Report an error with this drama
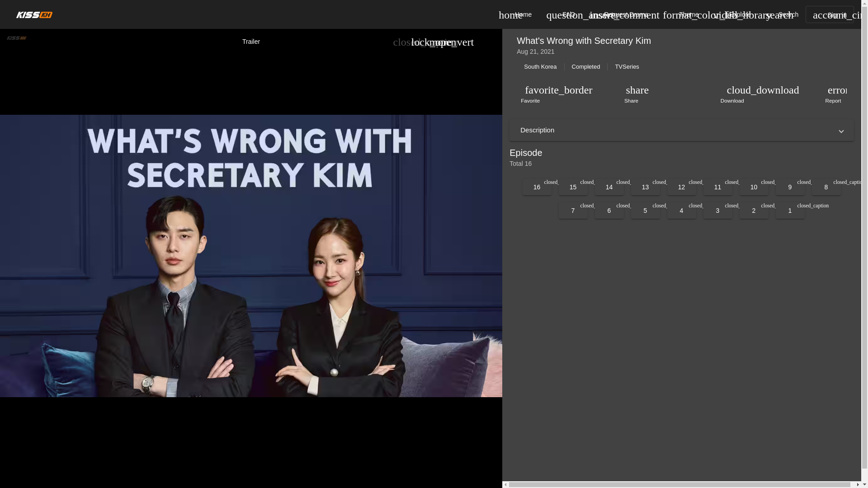The image size is (868, 488). [833, 94]
